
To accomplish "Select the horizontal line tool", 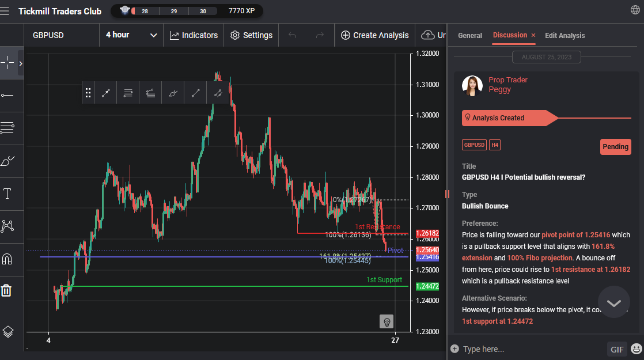I will (x=7, y=96).
